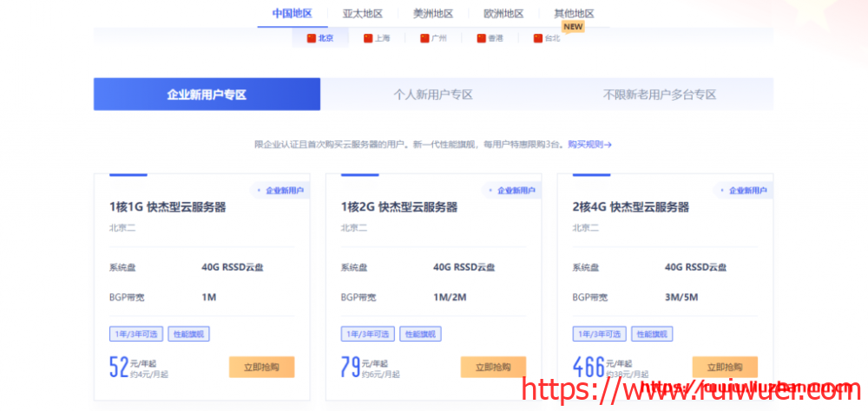The width and height of the screenshot is (868, 411).
Task: Click 立即抢购 on the 1核2G server card
Action: [x=493, y=367]
